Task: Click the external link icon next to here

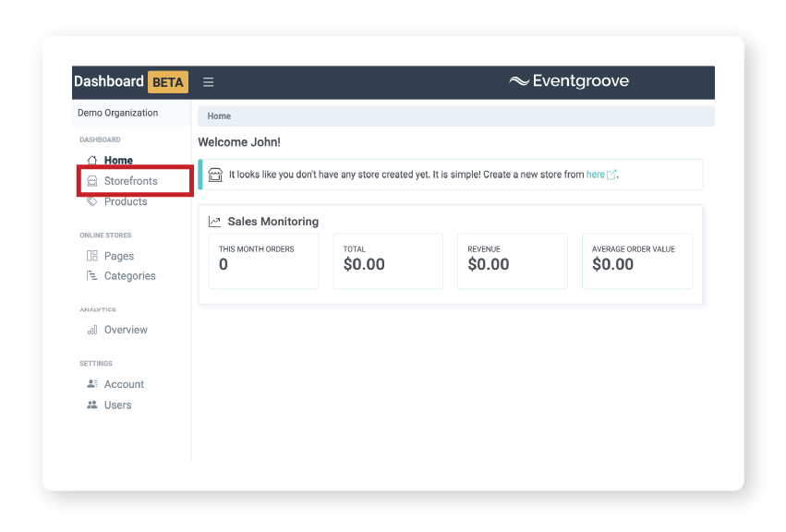Action: (x=611, y=175)
